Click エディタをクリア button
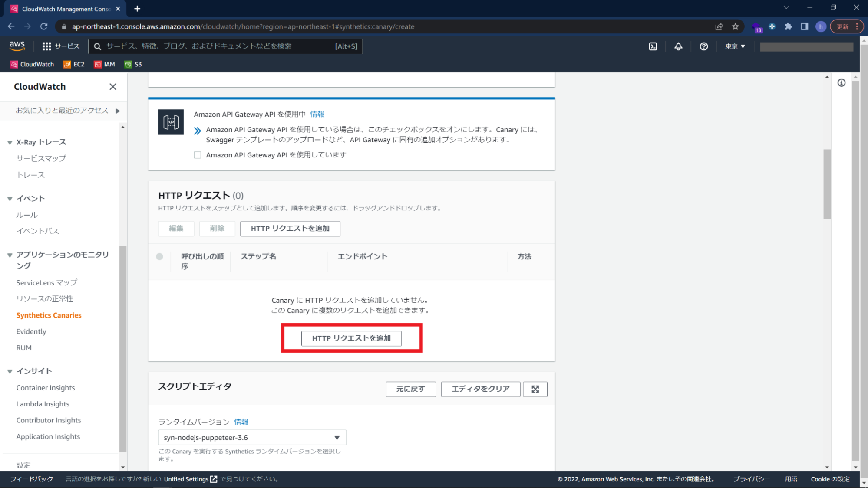The width and height of the screenshot is (868, 488). 480,389
